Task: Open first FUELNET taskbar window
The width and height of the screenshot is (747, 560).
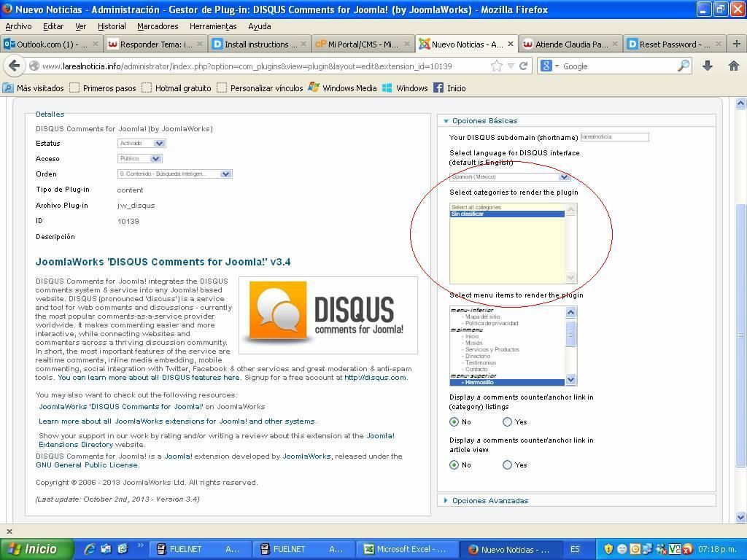Action: (200, 549)
